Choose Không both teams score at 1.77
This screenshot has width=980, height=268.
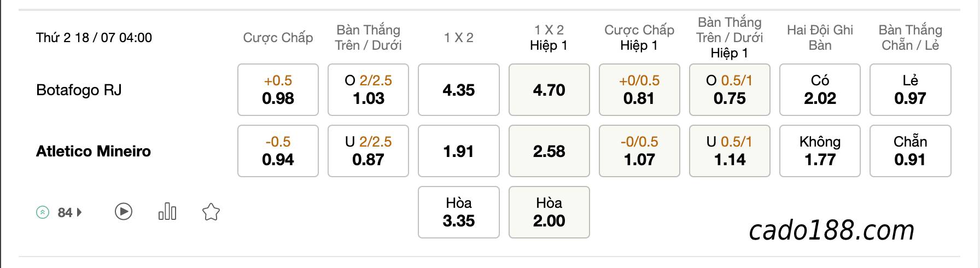[x=820, y=151]
